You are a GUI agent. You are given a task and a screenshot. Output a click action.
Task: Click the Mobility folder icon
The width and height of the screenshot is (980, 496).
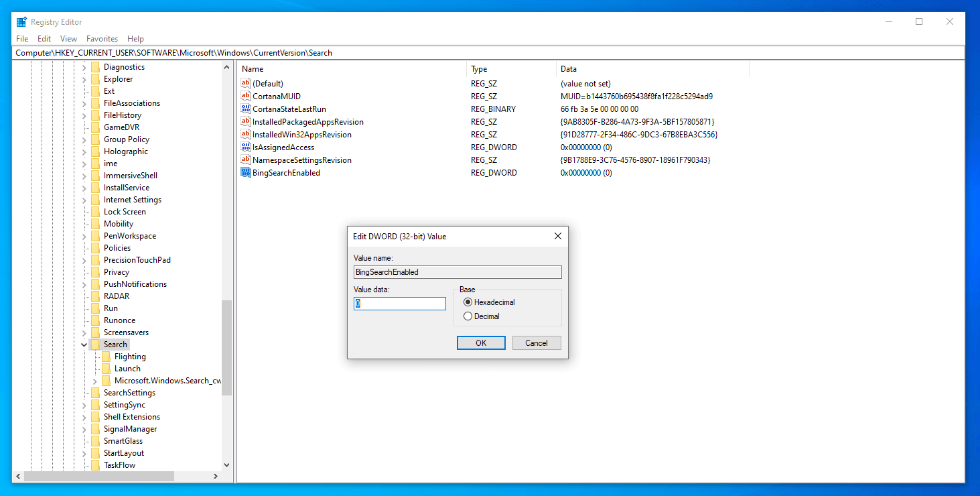[x=95, y=224]
